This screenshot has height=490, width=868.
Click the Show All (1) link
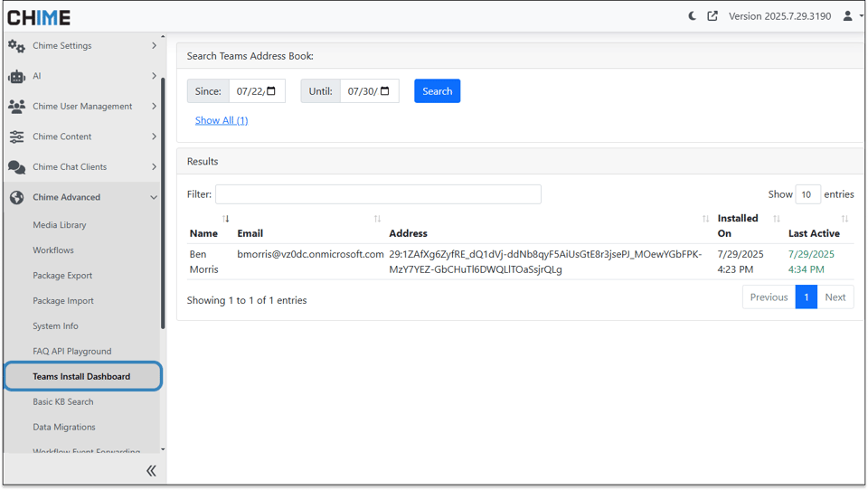(222, 120)
